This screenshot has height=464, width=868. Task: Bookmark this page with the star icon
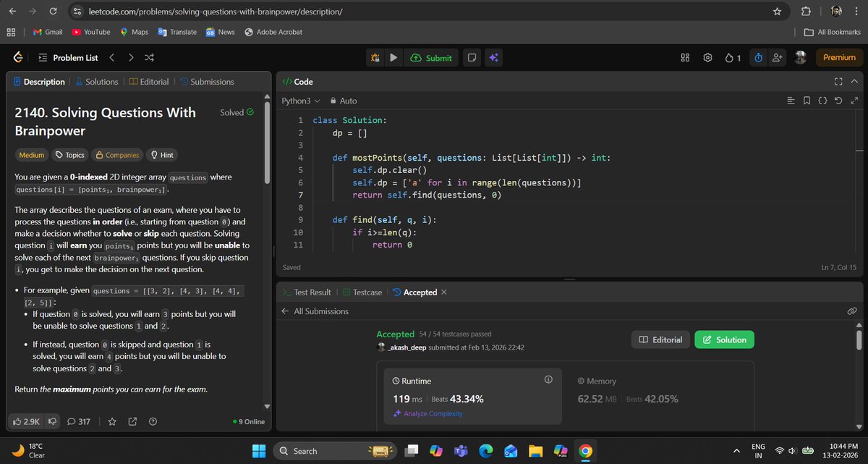(x=777, y=12)
